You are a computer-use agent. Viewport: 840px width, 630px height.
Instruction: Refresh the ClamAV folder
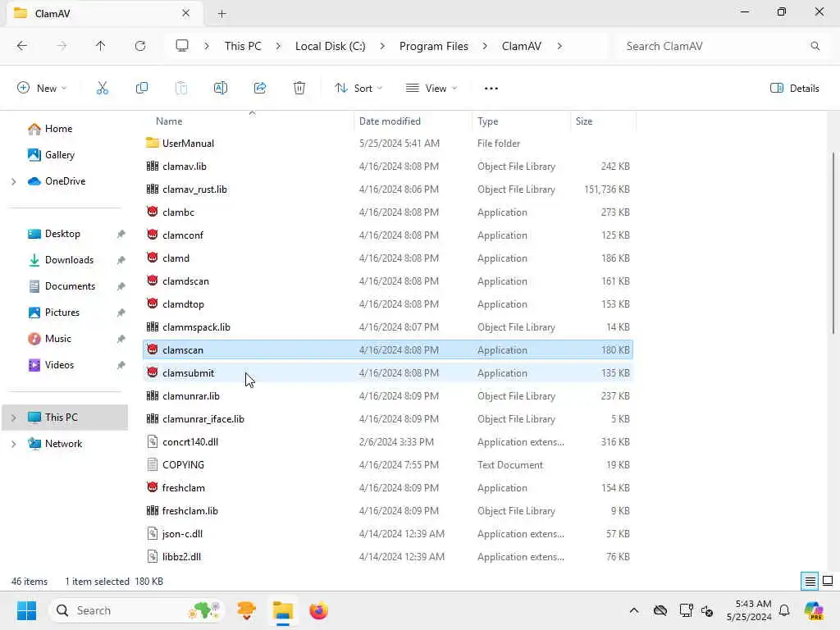(140, 46)
